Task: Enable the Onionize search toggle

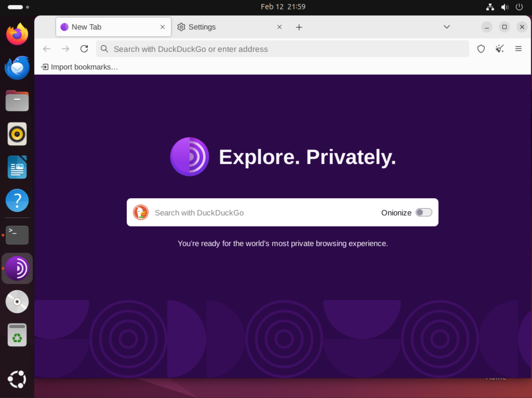Action: pos(424,212)
